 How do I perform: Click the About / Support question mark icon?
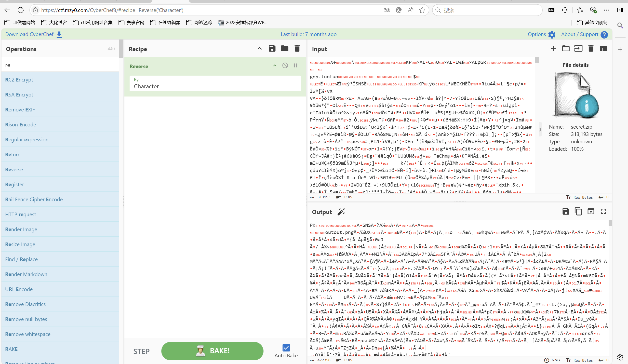604,35
